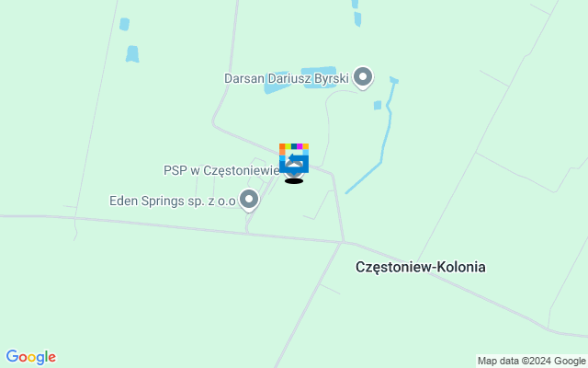Select the colorful custom map marker icon
The height and width of the screenshot is (368, 588).
pos(294,158)
